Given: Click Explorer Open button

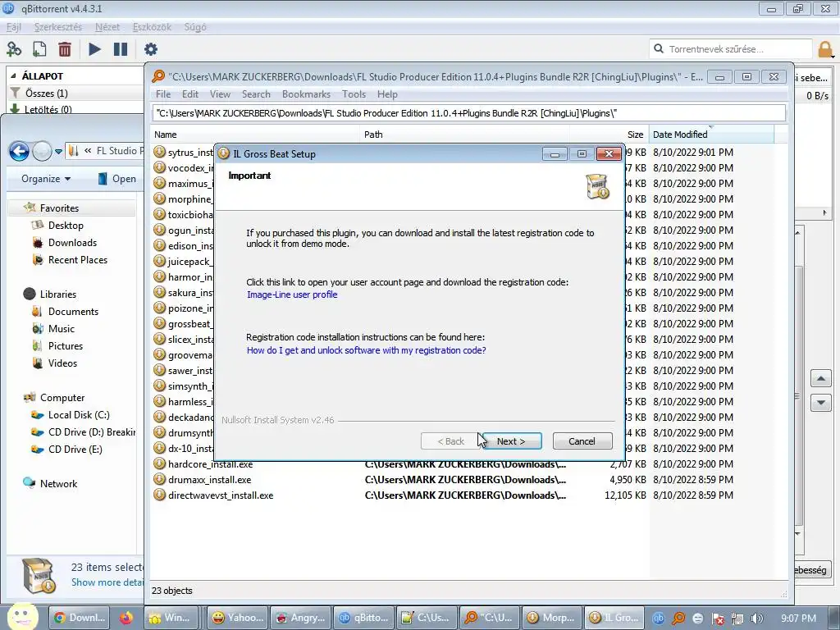Looking at the screenshot, I should [x=116, y=179].
